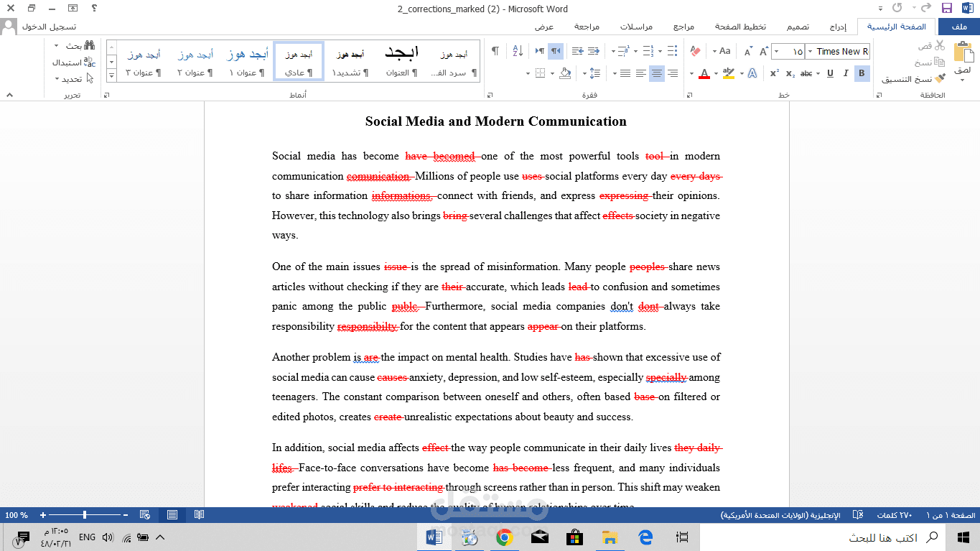The image size is (980, 551).
Task: Apply the Normal (عادي) style
Action: tap(298, 61)
